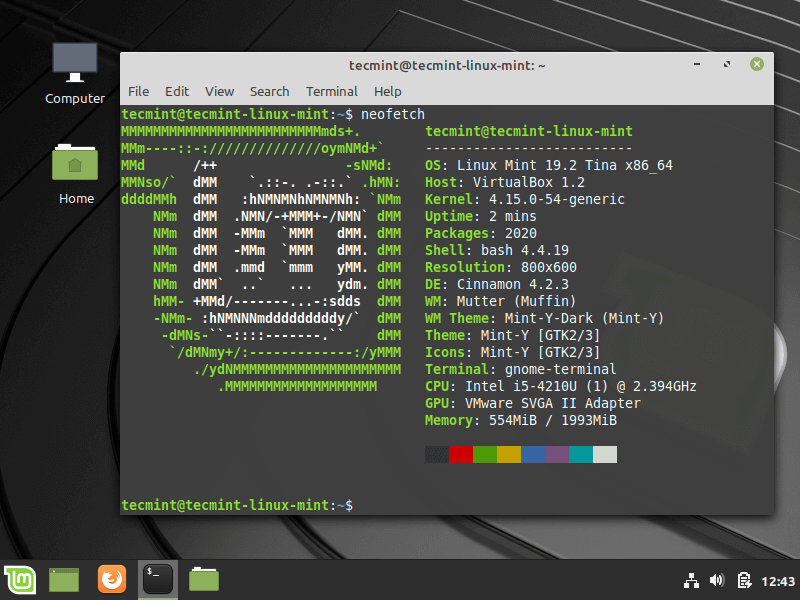Screen dimensions: 800x600
Task: Launch Firefox from the panel
Action: (x=111, y=579)
